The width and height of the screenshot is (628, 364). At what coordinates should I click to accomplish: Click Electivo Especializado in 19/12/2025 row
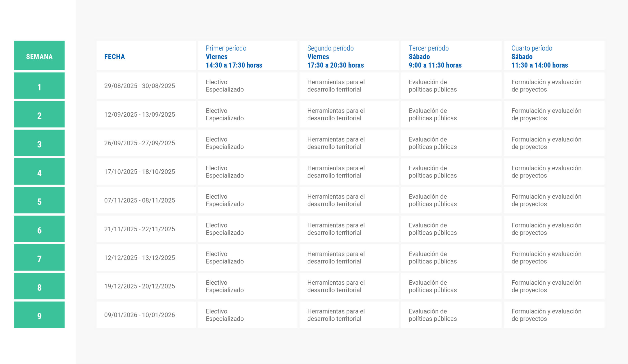(248, 286)
